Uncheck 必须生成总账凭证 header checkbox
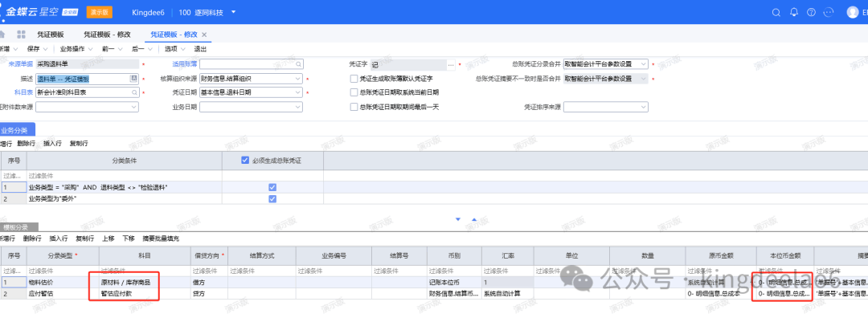868x314 pixels. (245, 161)
